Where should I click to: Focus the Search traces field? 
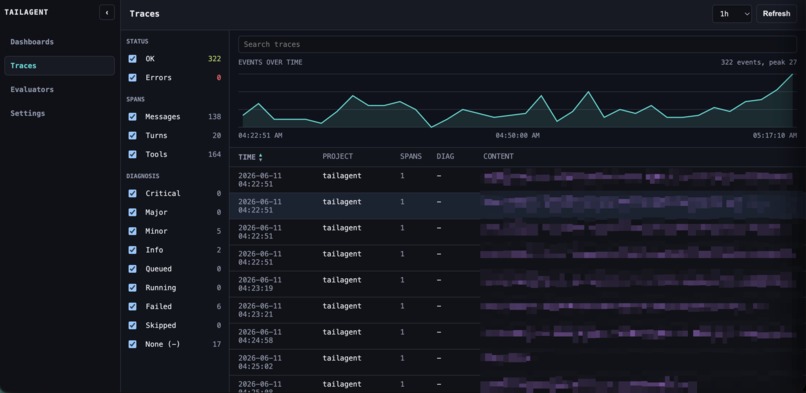point(517,44)
